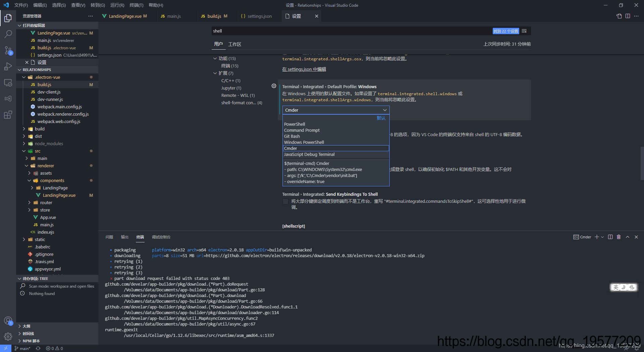
Task: Create a new terminal with plus icon
Action: coord(597,237)
